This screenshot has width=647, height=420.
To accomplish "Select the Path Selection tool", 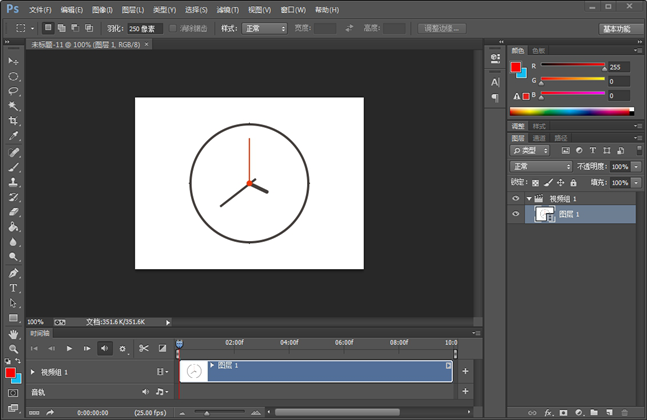I will pos(13,303).
